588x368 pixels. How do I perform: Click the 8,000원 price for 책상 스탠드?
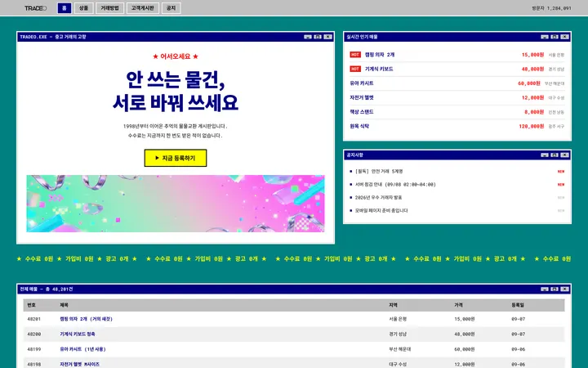coord(534,112)
